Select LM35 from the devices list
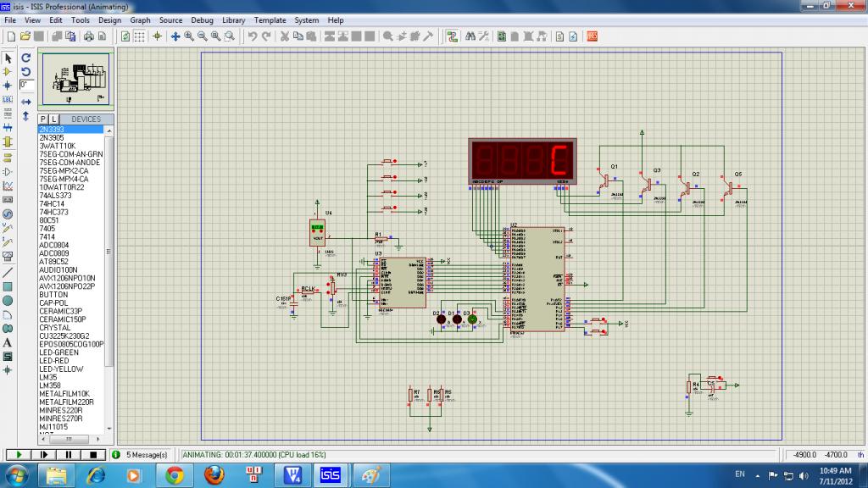The width and height of the screenshot is (868, 488). tap(47, 377)
